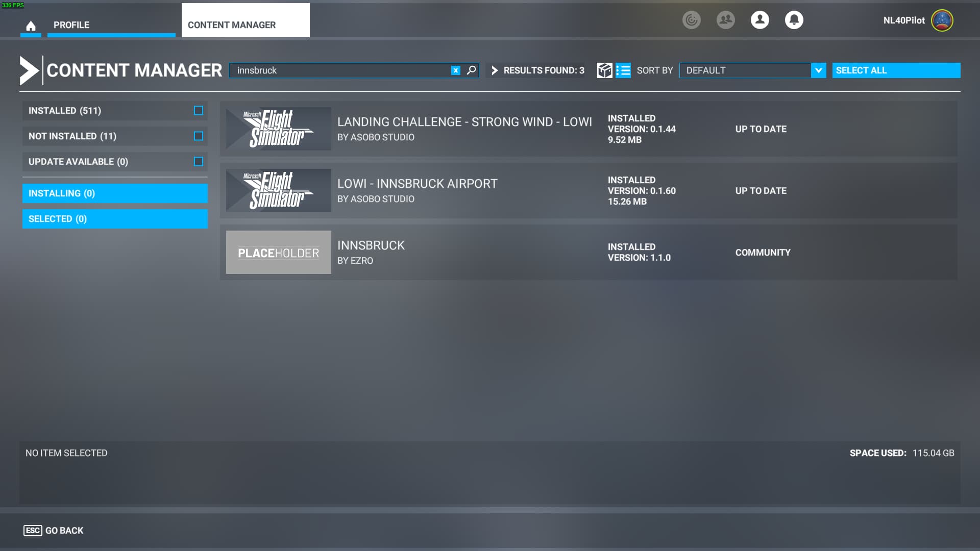Screen dimensions: 980x551
Task: Click the Selected (0) button
Action: tap(115, 219)
